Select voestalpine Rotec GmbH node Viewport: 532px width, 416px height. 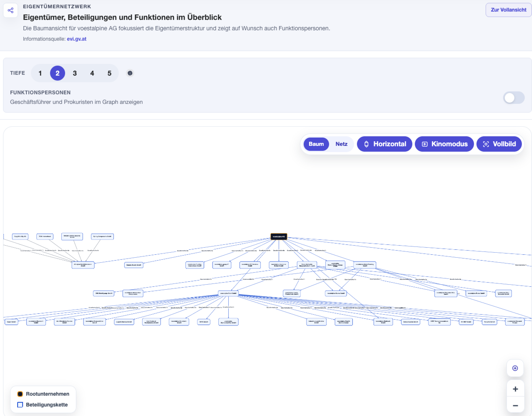coord(476,293)
